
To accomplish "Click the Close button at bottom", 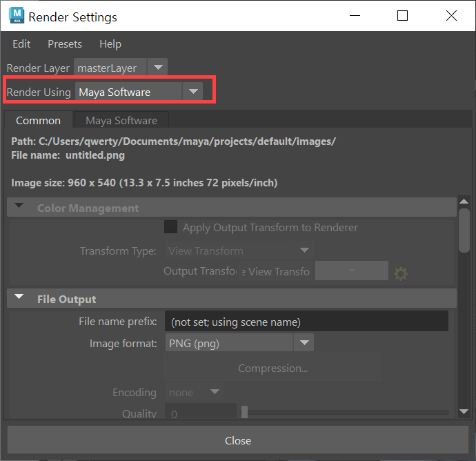I will coord(238,440).
